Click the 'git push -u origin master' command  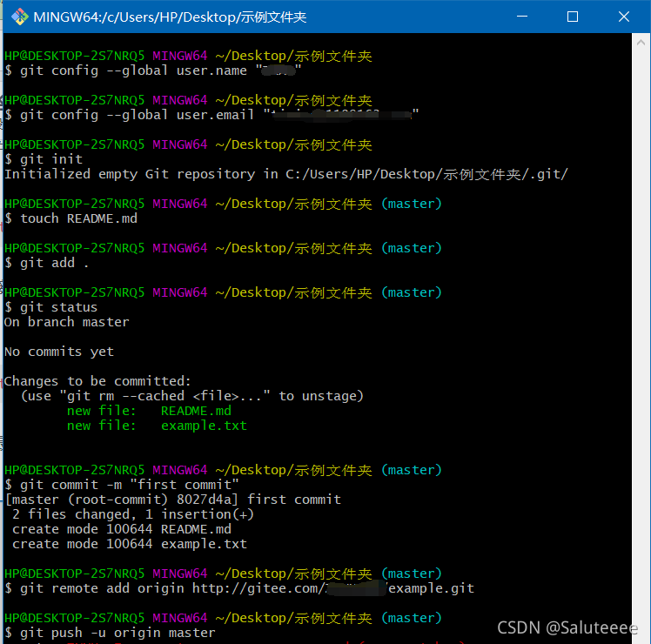point(110,633)
